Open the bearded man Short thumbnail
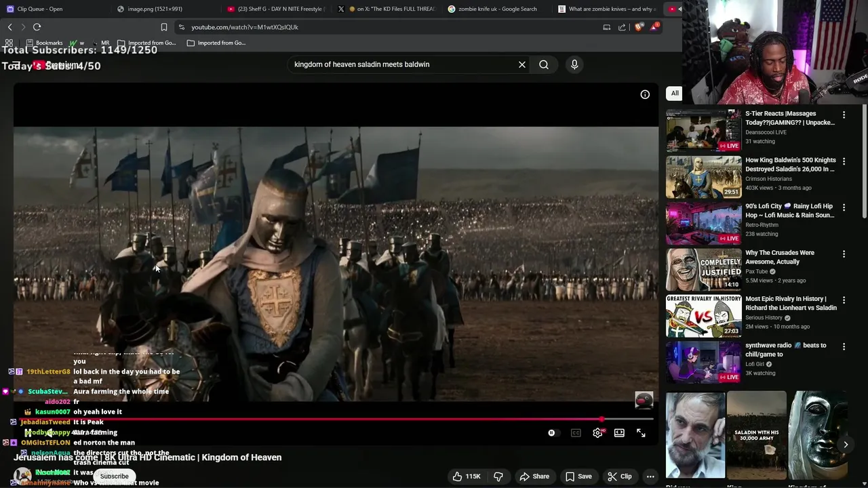The width and height of the screenshot is (868, 488). pos(695,435)
